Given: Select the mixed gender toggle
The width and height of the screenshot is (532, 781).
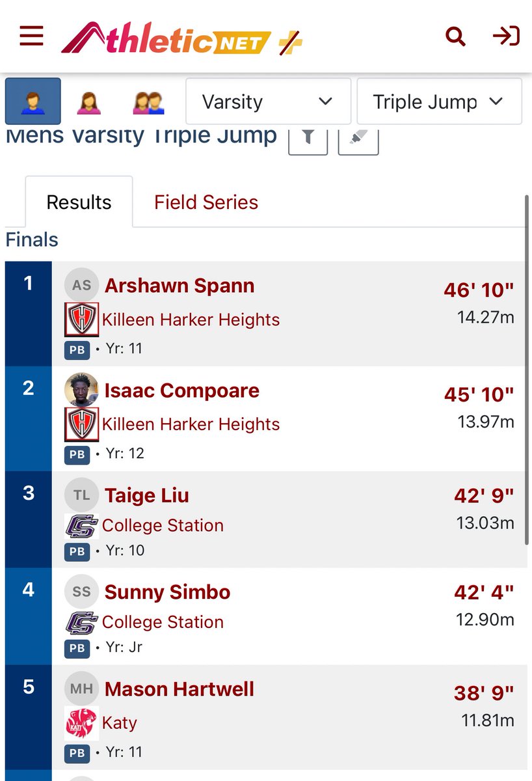Looking at the screenshot, I should [x=148, y=102].
